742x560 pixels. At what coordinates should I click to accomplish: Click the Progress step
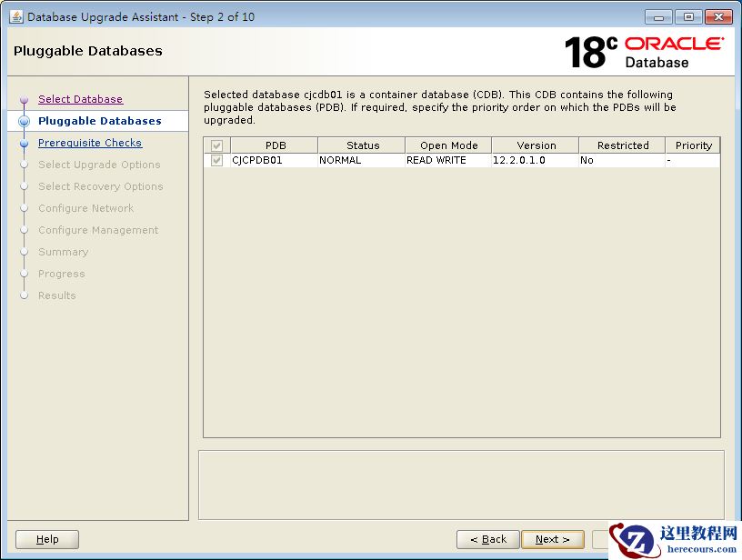pos(62,274)
